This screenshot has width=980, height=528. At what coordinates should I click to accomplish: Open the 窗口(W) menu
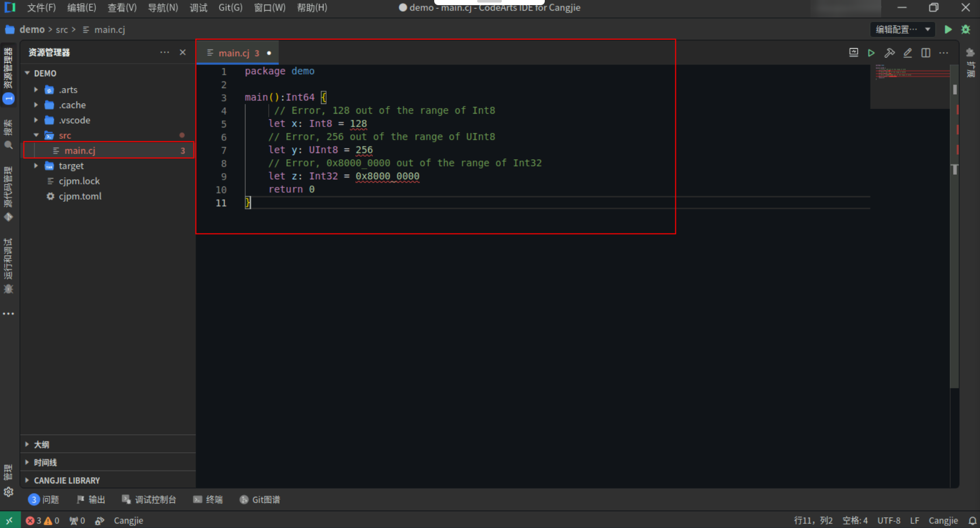(x=269, y=8)
